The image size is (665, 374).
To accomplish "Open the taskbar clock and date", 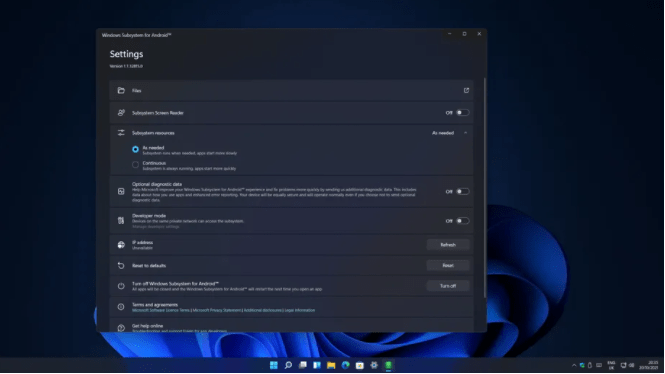I will tap(649, 365).
